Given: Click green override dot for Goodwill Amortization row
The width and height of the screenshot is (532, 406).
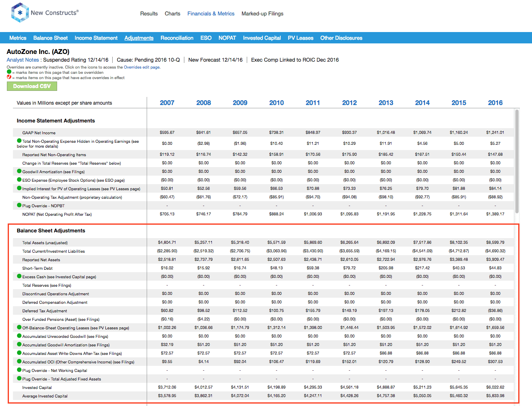Looking at the screenshot, I should click(x=19, y=171).
